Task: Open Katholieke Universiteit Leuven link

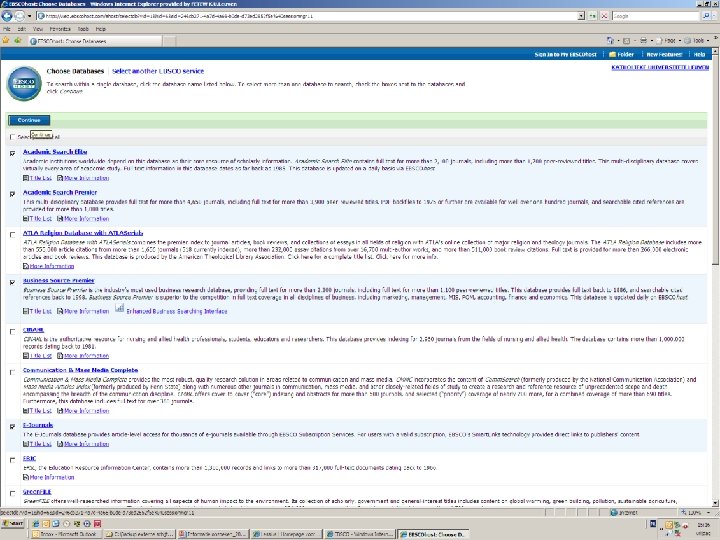Action: (660, 68)
